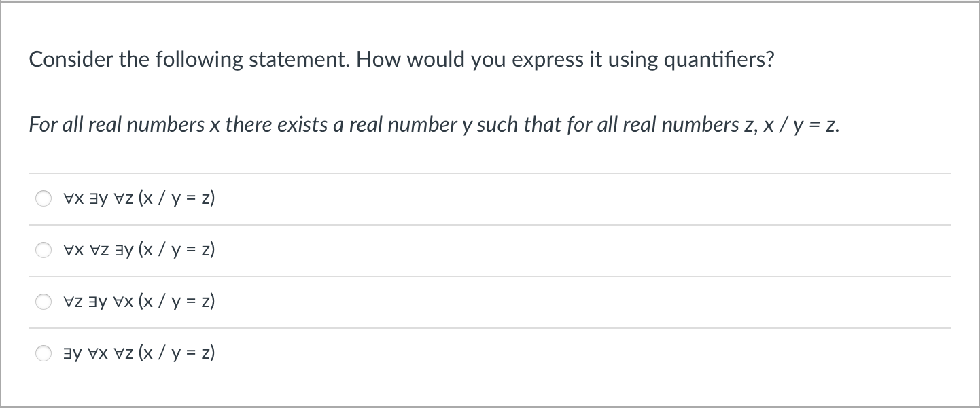Click the italicized statement about real numbers
980x409 pixels.
tap(433, 124)
